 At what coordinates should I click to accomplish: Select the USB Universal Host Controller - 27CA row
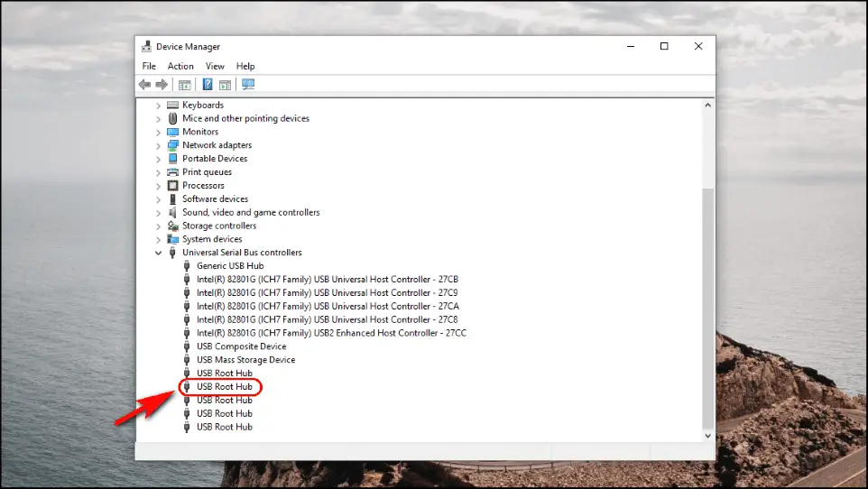pos(328,306)
